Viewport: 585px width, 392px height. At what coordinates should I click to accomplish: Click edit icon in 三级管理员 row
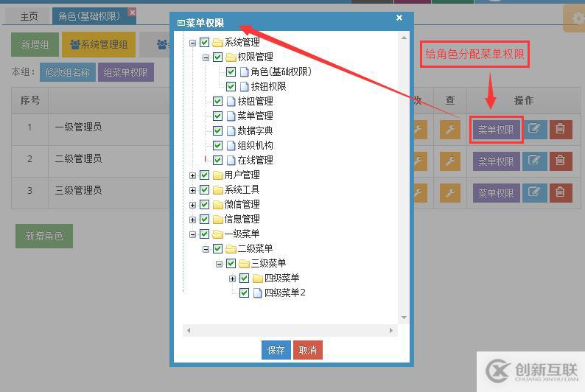[534, 192]
